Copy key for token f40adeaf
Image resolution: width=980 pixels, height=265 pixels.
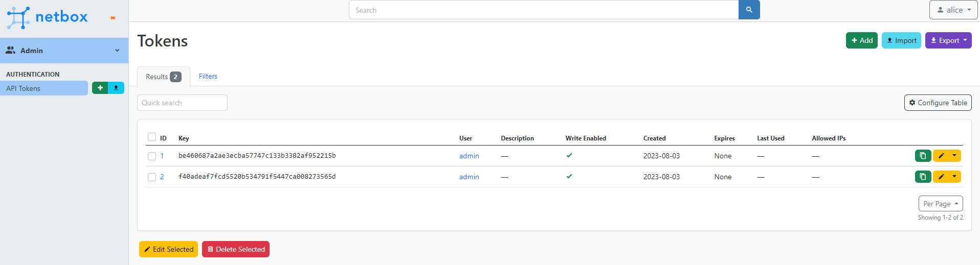(923, 177)
